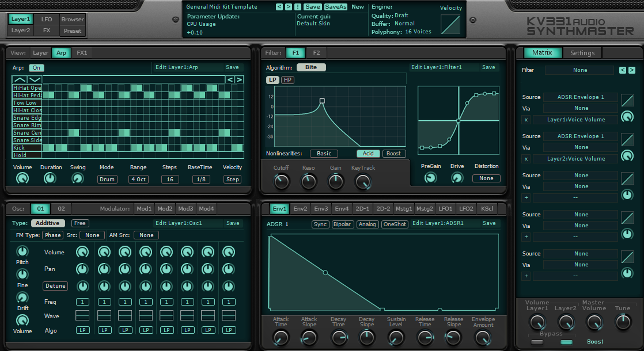Open the Browser tab
This screenshot has width=644, height=351.
tap(72, 19)
